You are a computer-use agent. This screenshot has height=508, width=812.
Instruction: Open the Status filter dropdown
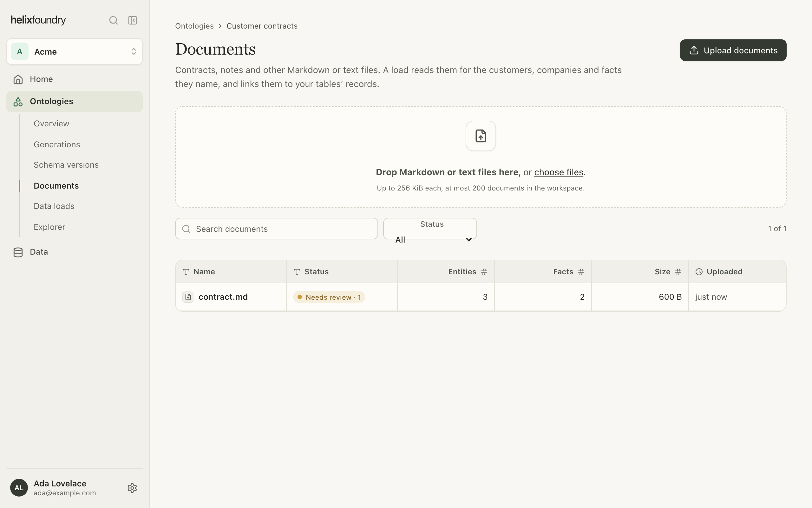pyautogui.click(x=430, y=229)
